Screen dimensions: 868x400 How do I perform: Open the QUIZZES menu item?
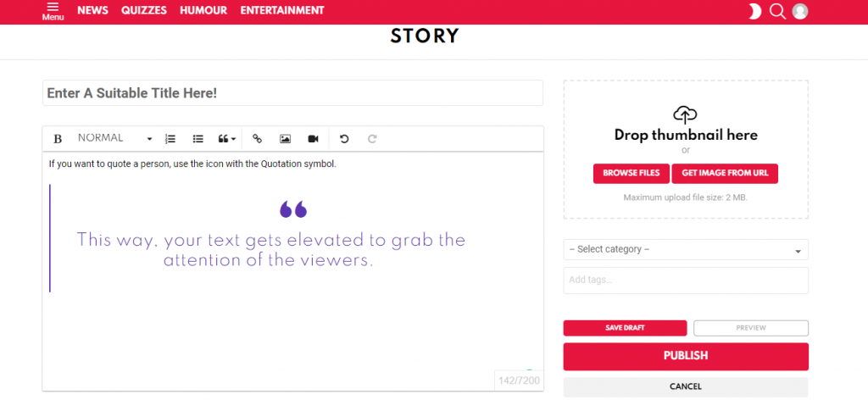click(x=144, y=10)
